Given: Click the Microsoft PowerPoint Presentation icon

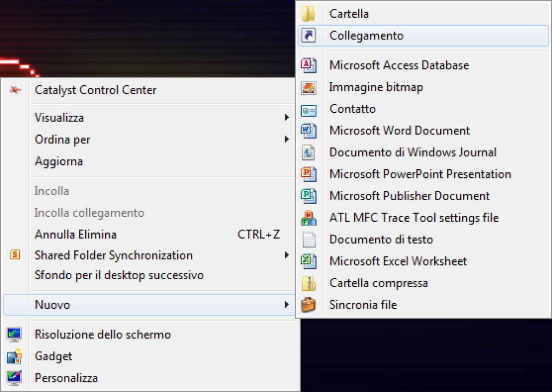Looking at the screenshot, I should [x=309, y=174].
